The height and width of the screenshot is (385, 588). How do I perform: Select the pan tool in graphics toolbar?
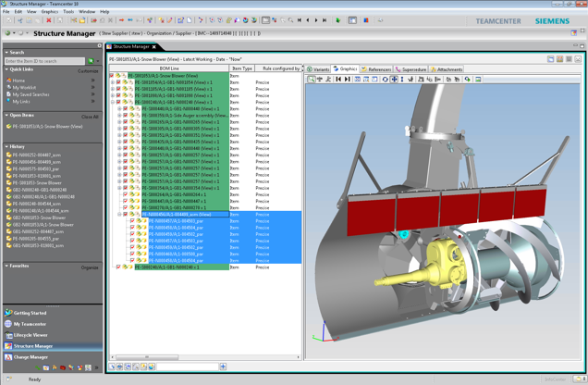coord(394,80)
